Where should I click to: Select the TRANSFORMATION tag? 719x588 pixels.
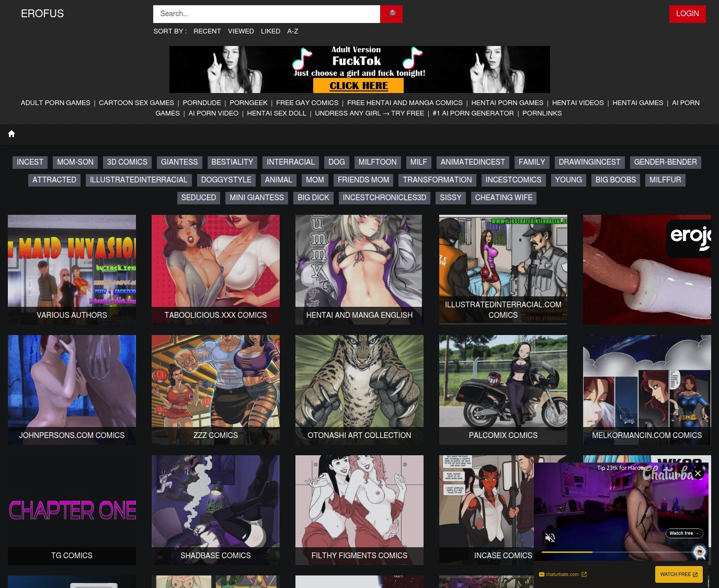click(437, 180)
